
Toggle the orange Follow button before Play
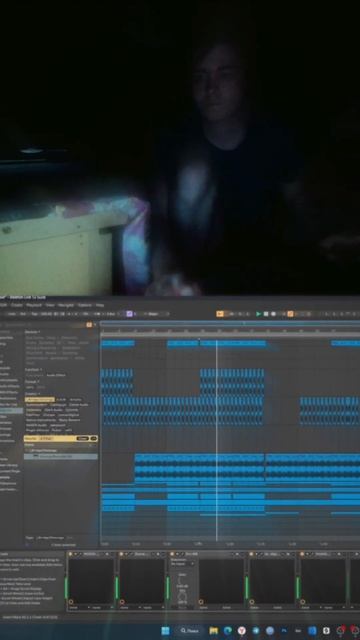tap(220, 314)
